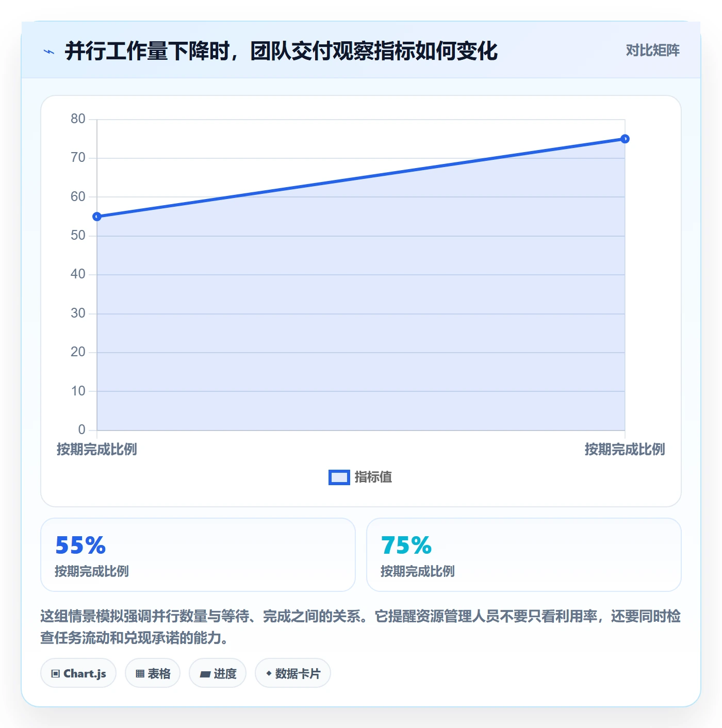722x728 pixels.
Task: Click the x-axis label below the 75 point
Action: pyautogui.click(x=625, y=450)
